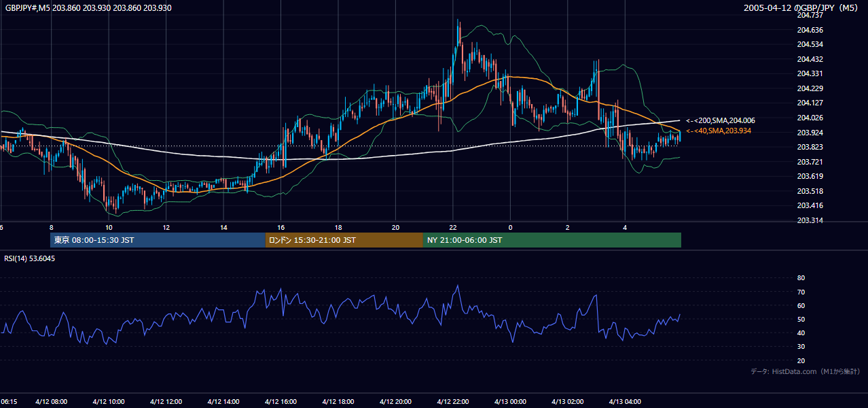Click the '2005-04-12 のGBP/JPY (M5)' chart title

click(x=801, y=8)
